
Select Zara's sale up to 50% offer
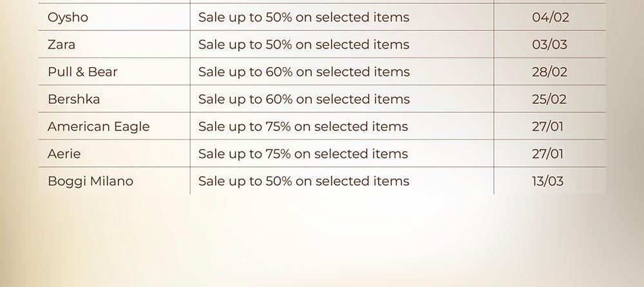[303, 45]
